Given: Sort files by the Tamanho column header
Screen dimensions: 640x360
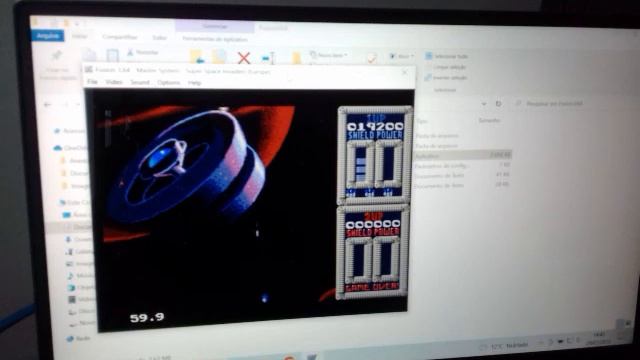Looking at the screenshot, I should (489, 120).
